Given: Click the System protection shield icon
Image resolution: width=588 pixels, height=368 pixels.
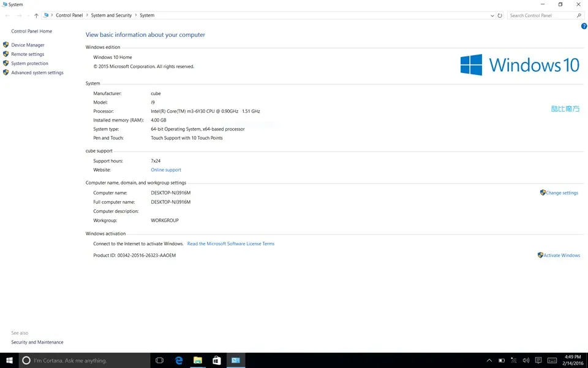Looking at the screenshot, I should tap(6, 63).
